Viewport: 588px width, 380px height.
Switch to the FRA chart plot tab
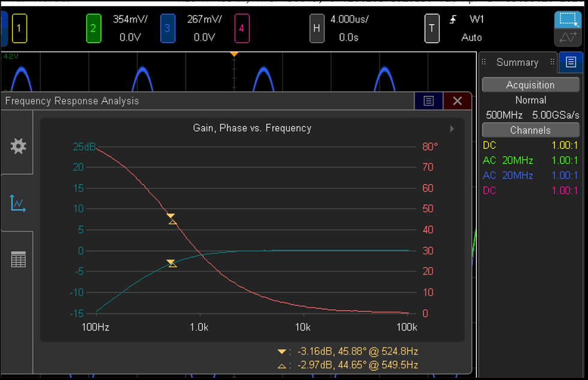tap(17, 203)
